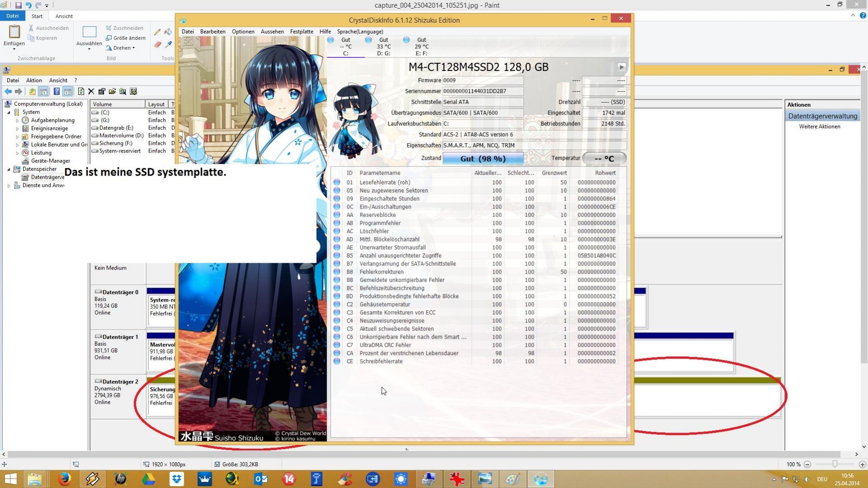Click the Back arrow in Computerverwaltung toolbar
Viewport: 868px width, 488px height.
click(x=8, y=91)
